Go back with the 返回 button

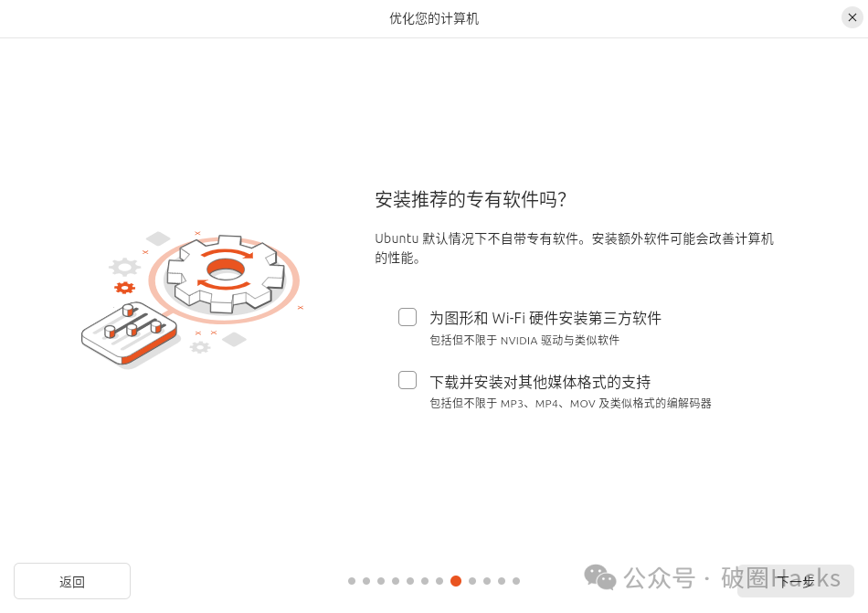click(72, 581)
